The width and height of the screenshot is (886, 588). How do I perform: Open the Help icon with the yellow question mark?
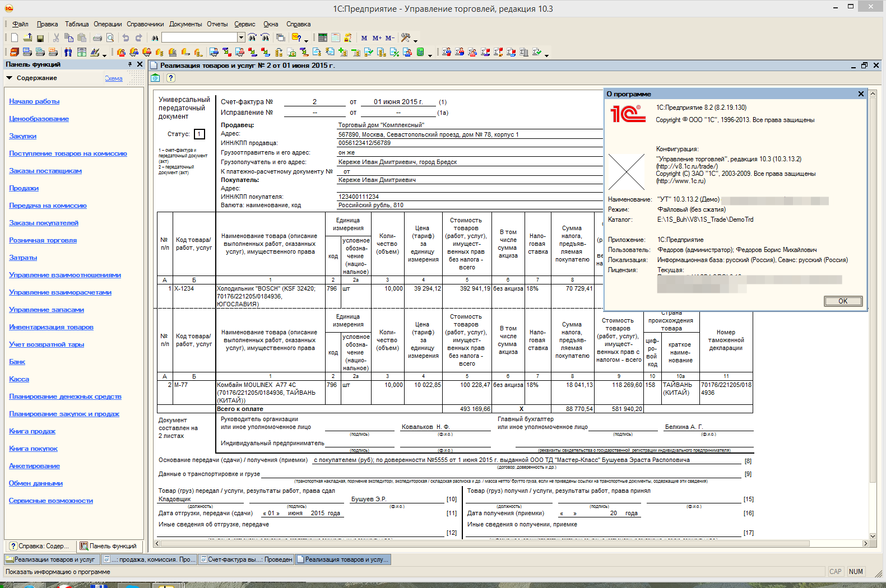click(x=296, y=38)
